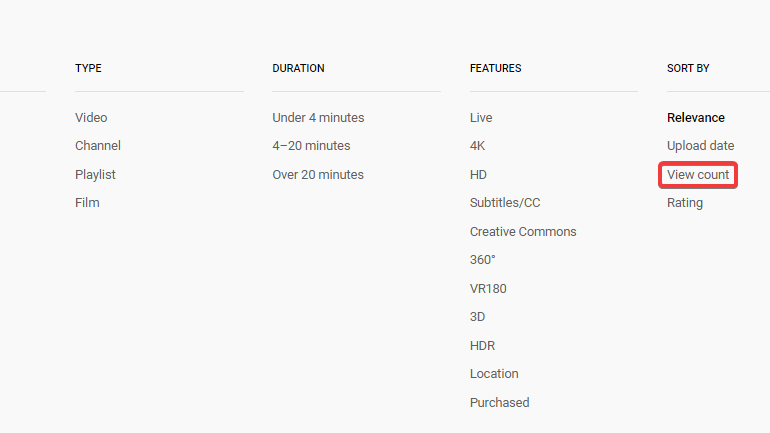Select the HDR feature filter
The height and width of the screenshot is (433, 770).
pos(482,346)
